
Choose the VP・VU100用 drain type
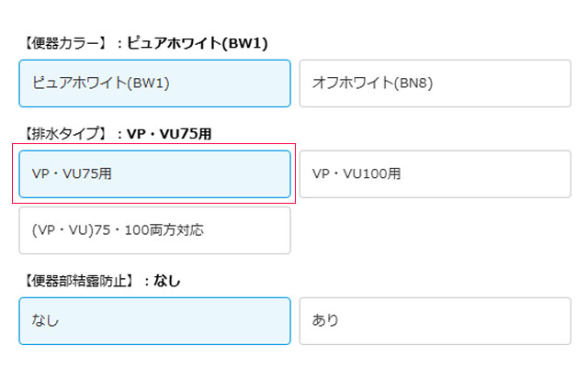(435, 173)
